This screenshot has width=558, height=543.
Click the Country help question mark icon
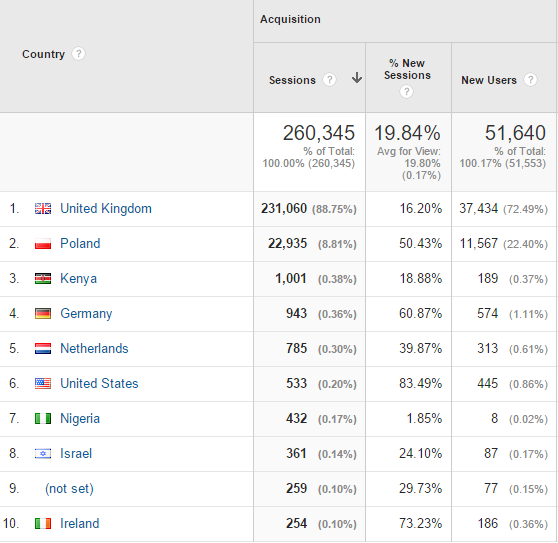click(78, 54)
